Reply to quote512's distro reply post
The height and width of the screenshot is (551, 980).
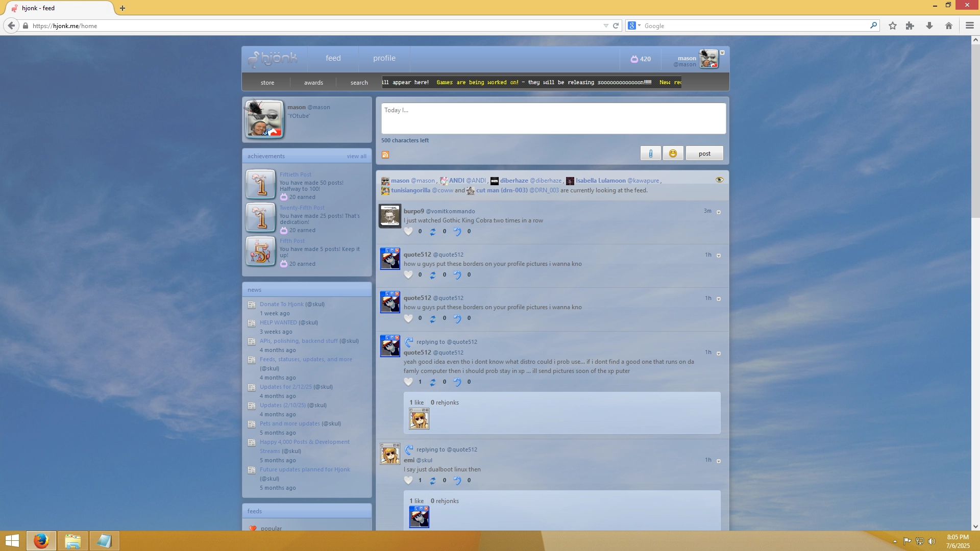pyautogui.click(x=457, y=382)
